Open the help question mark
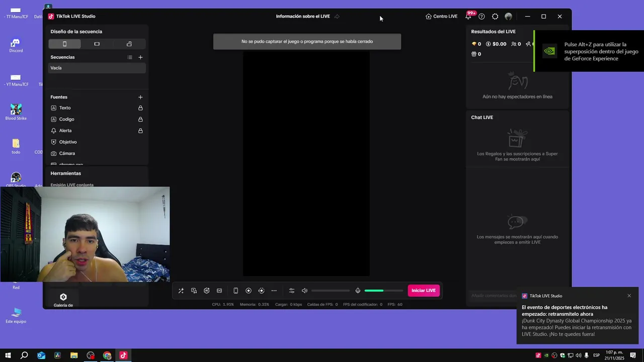 pyautogui.click(x=481, y=17)
